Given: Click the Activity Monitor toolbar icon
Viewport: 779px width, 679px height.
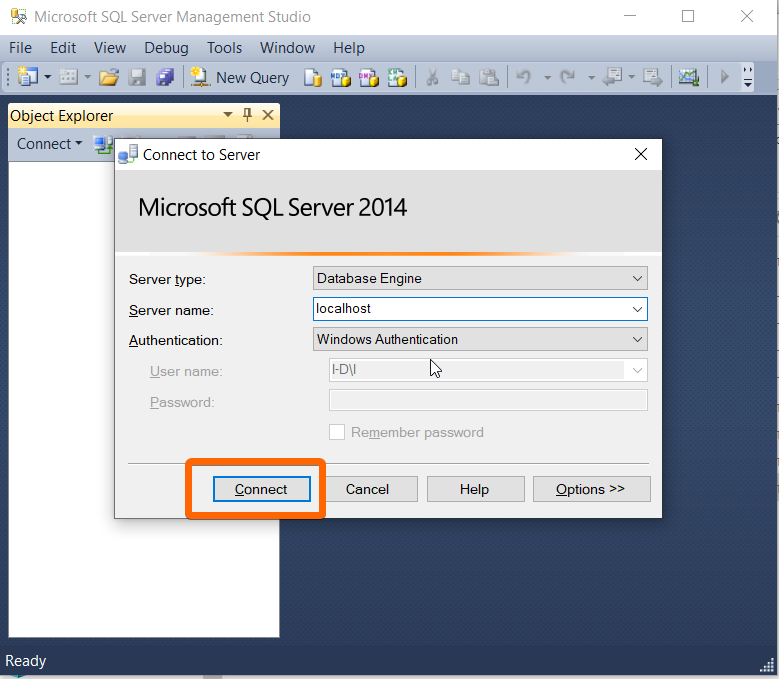Looking at the screenshot, I should coord(689,77).
